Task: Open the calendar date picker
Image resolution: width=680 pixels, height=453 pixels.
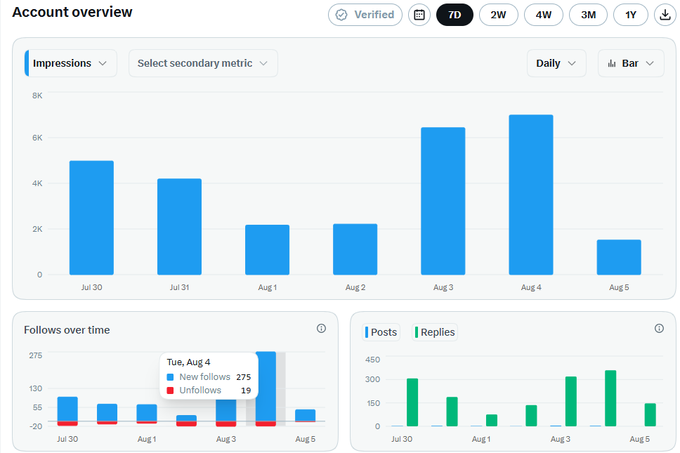Action: [419, 15]
